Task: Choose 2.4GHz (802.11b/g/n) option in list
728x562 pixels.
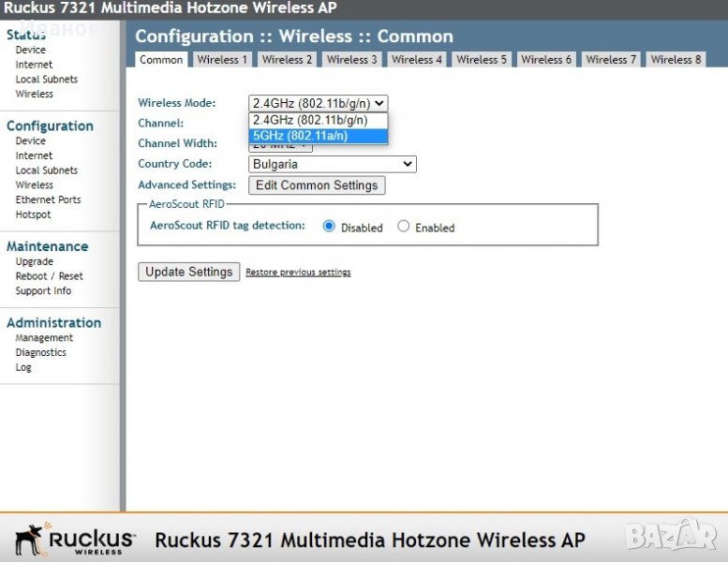Action: [318, 120]
